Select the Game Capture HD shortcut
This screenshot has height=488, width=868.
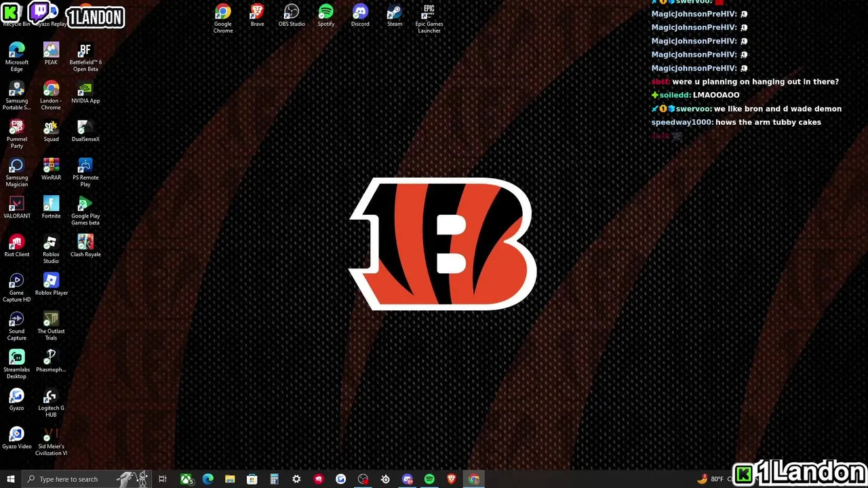tap(17, 288)
